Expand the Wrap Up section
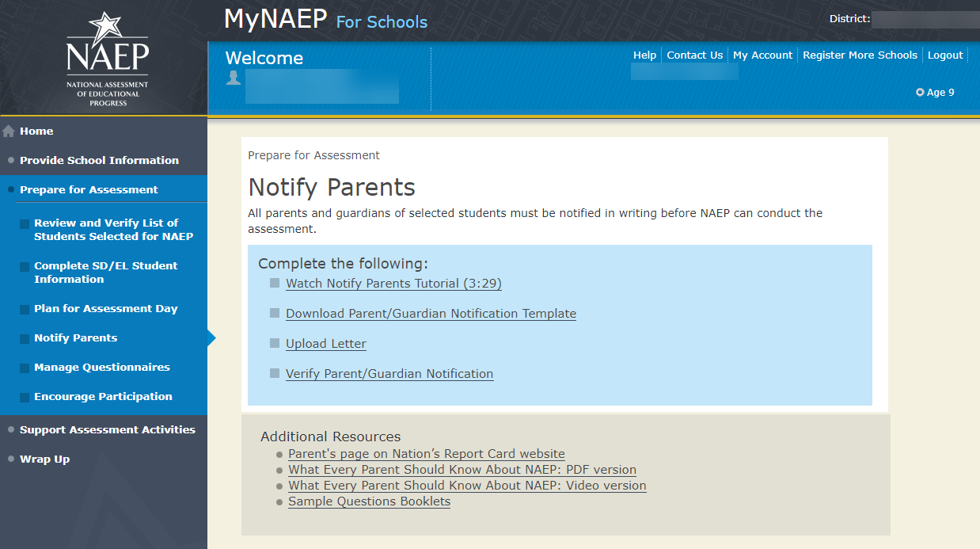 (44, 459)
